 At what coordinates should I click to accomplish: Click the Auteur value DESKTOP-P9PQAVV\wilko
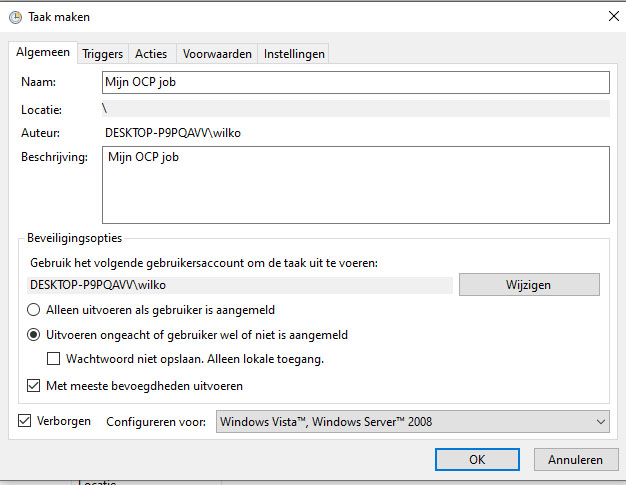coord(173,133)
